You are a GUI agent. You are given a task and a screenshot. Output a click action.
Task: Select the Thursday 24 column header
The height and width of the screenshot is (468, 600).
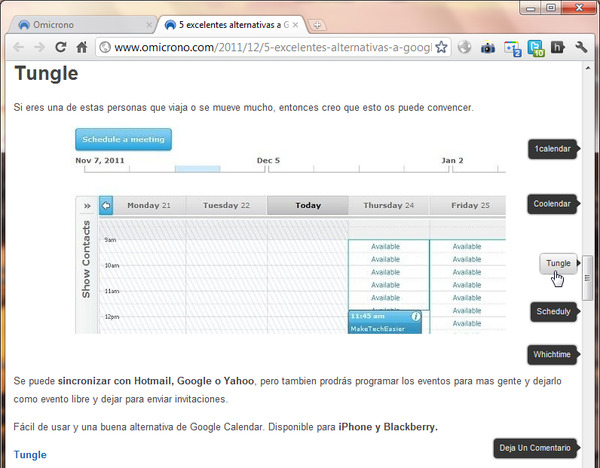(x=389, y=205)
